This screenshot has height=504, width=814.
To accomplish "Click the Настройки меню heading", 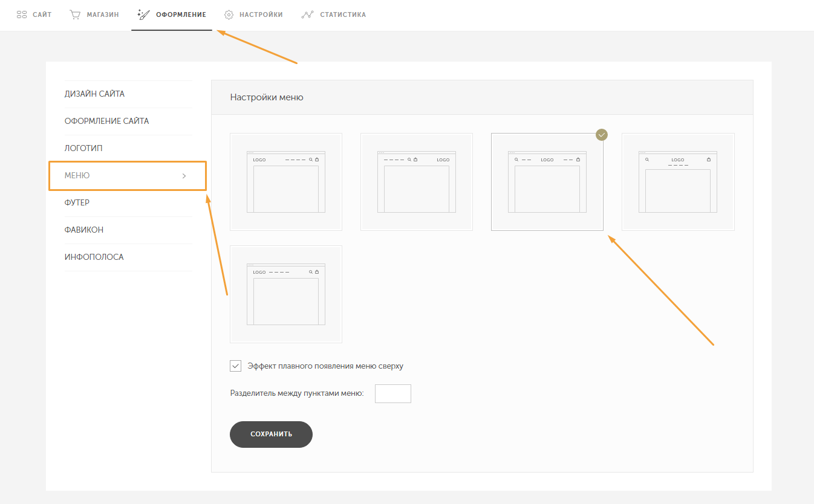I will pyautogui.click(x=267, y=97).
